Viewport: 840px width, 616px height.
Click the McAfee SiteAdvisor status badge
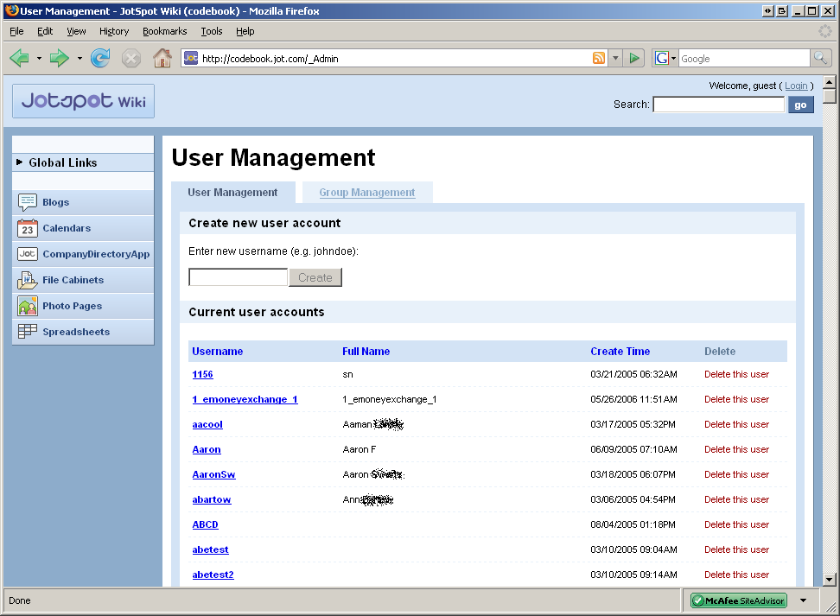point(739,600)
